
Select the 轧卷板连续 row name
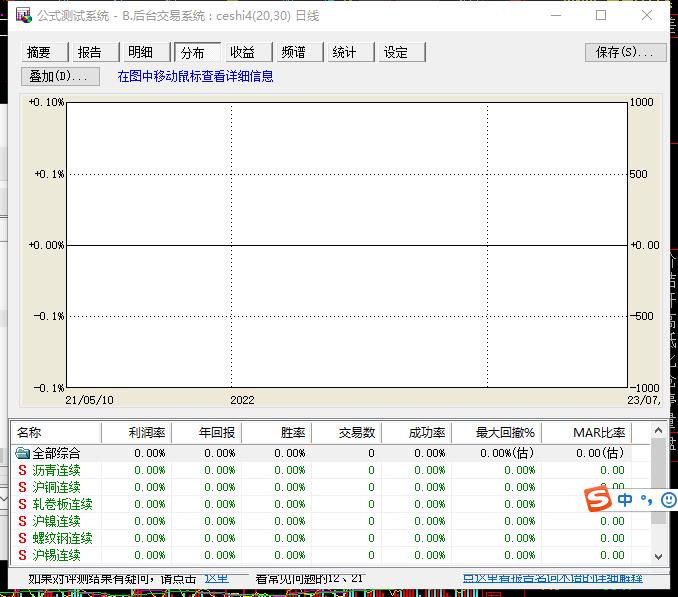tap(62, 504)
